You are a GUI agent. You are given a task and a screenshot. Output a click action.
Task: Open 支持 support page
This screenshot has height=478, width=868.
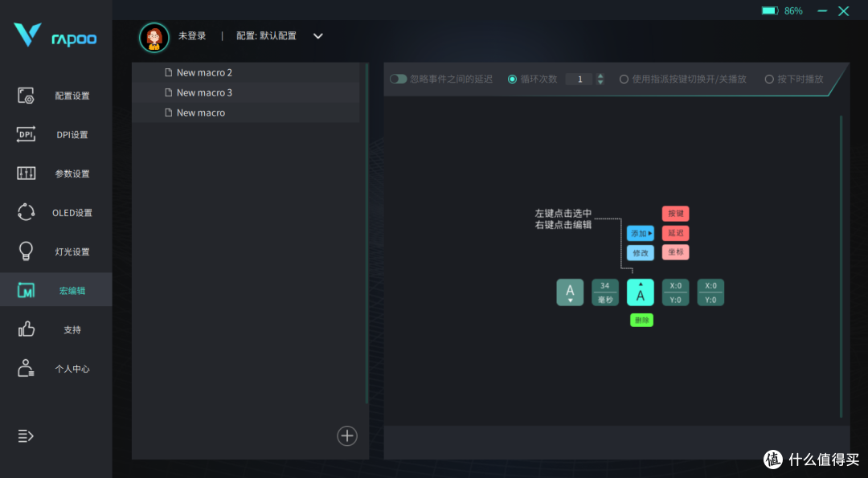coord(56,329)
